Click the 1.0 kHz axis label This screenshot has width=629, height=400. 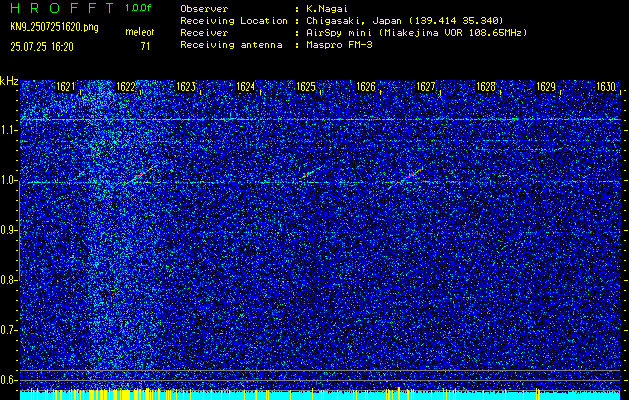tap(8, 181)
